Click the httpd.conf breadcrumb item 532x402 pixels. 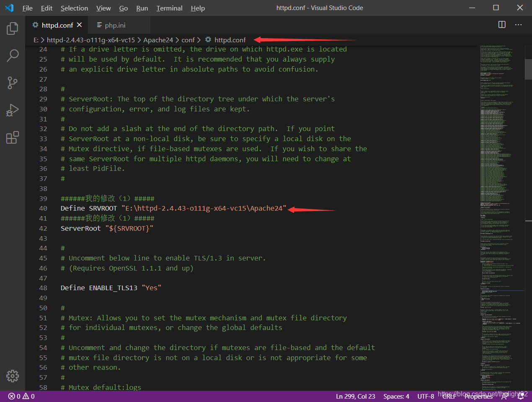225,40
